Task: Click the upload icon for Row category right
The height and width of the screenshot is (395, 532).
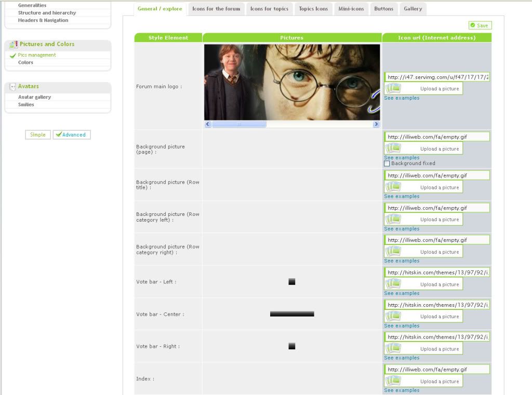Action: [393, 252]
